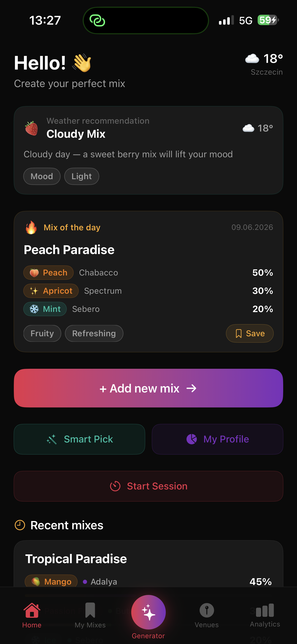Tap the Peach flavor chip
This screenshot has height=644, width=297.
pyautogui.click(x=49, y=272)
